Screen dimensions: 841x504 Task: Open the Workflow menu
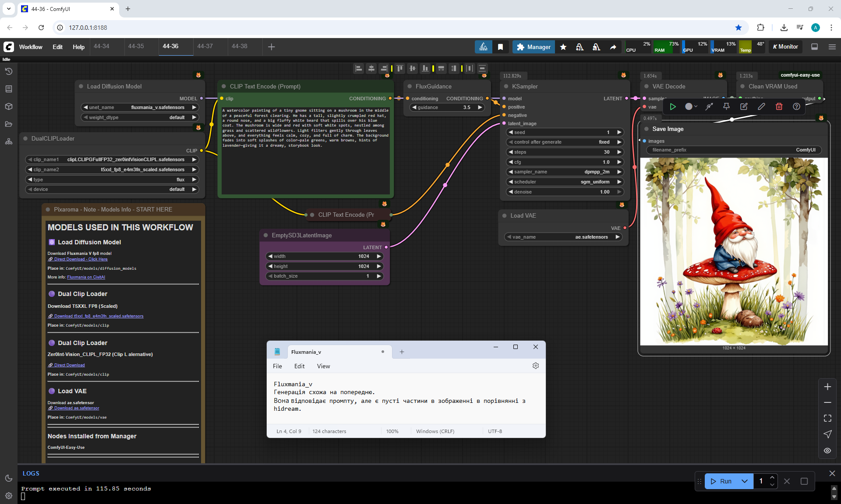(31, 47)
